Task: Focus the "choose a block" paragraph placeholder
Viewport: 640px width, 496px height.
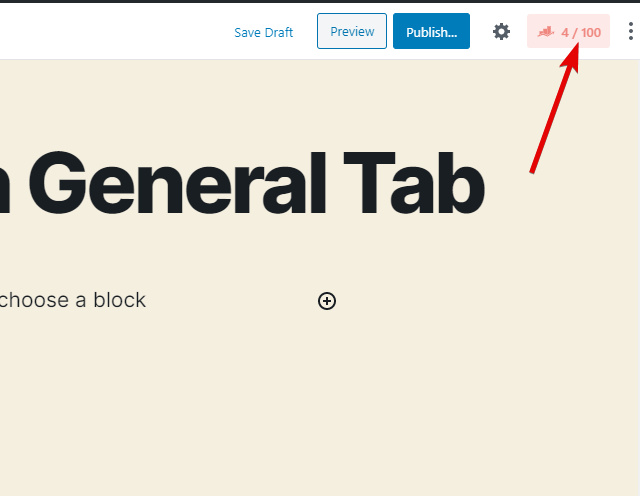Action: [73, 300]
